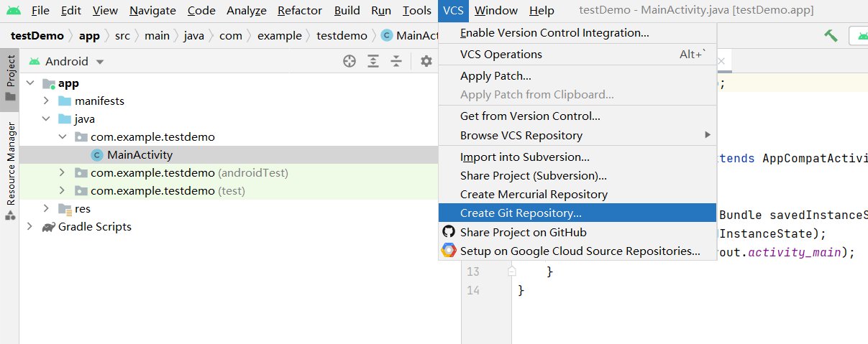Choose Setup on Google Cloud Source Repositories
The width and height of the screenshot is (868, 344).
pyautogui.click(x=577, y=251)
